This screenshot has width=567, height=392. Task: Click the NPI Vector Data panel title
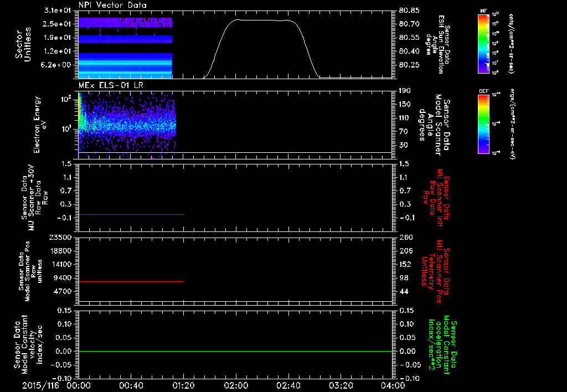point(112,5)
